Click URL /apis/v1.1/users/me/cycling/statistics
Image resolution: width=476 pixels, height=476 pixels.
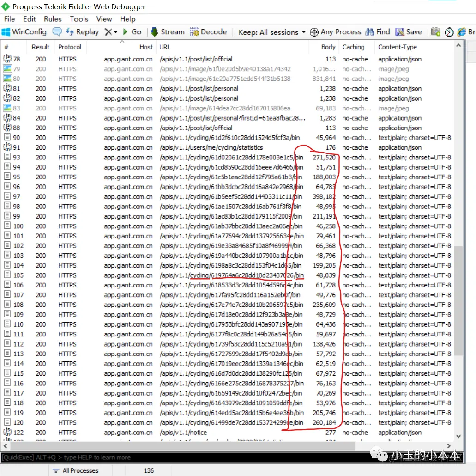[x=211, y=148]
